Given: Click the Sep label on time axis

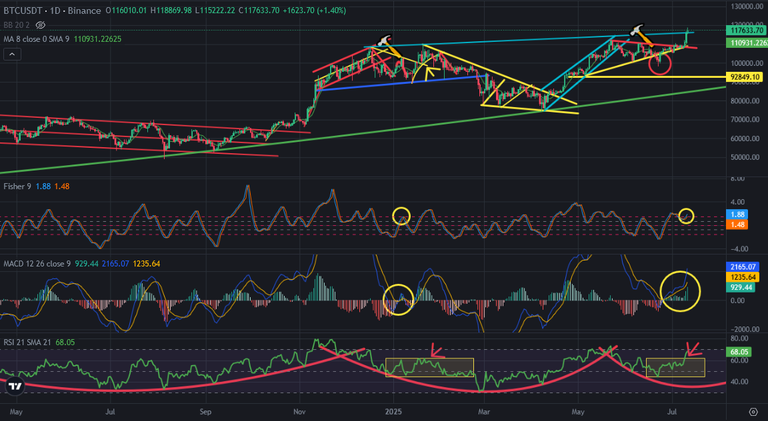Looking at the screenshot, I should (x=205, y=412).
